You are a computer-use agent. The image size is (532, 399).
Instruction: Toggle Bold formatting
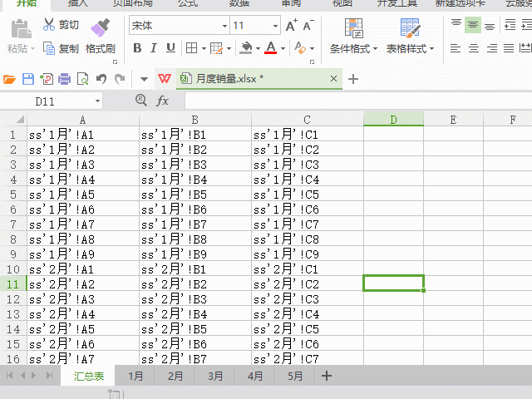click(x=138, y=48)
